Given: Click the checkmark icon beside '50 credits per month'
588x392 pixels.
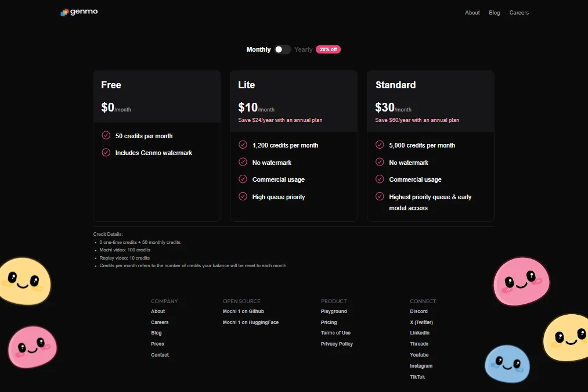Looking at the screenshot, I should [106, 135].
